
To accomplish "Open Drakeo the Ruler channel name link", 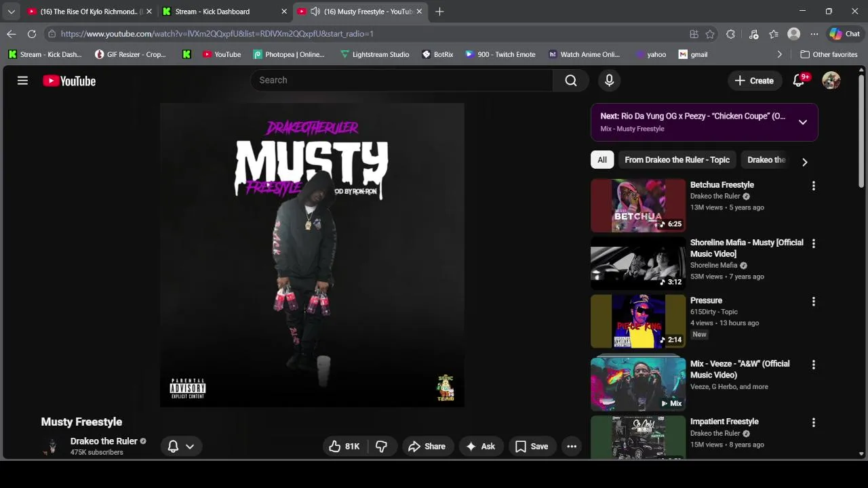I will 104,441.
